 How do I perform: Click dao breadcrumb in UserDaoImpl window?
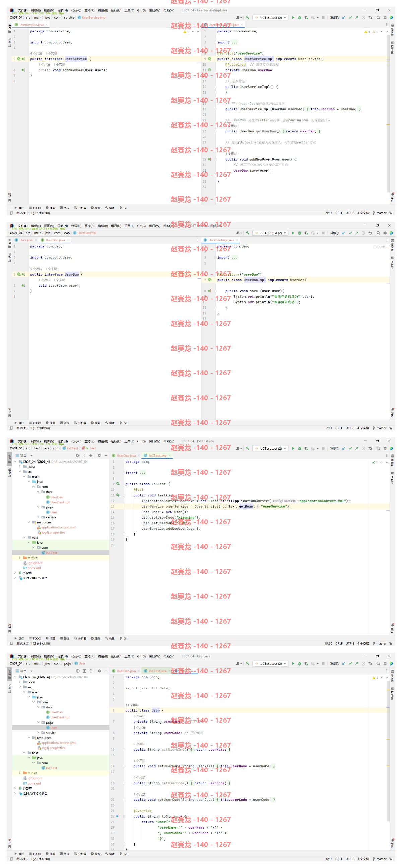(67, 233)
